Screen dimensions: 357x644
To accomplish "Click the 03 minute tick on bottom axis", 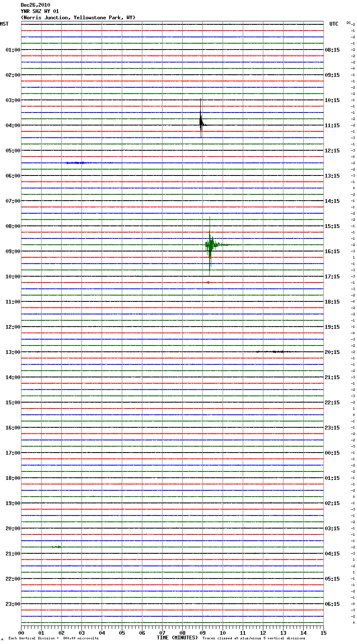I will click(81, 633).
